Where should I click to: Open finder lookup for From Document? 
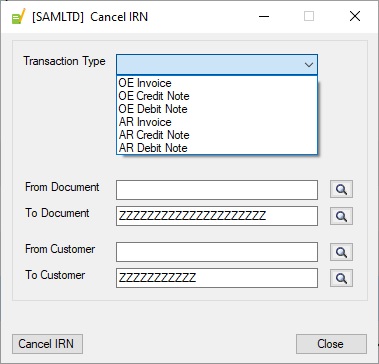[x=341, y=190]
